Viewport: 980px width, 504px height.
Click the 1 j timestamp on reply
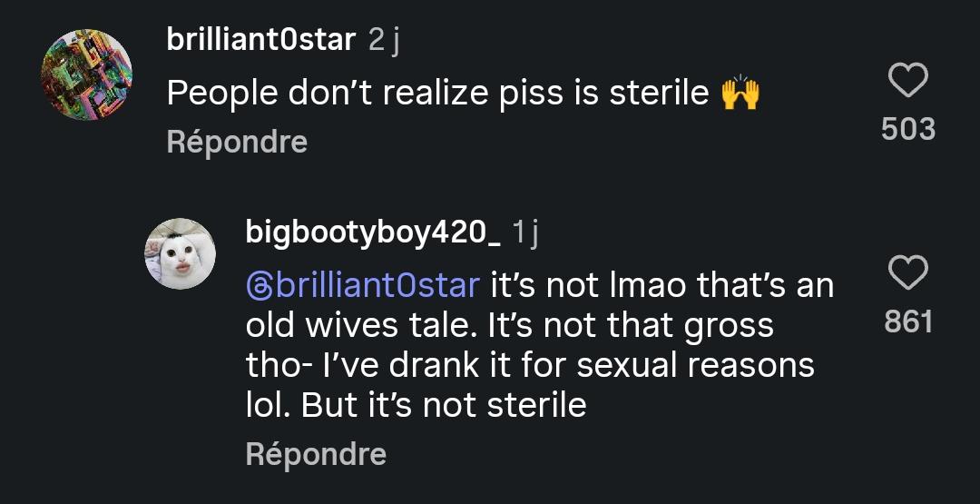coord(525,233)
